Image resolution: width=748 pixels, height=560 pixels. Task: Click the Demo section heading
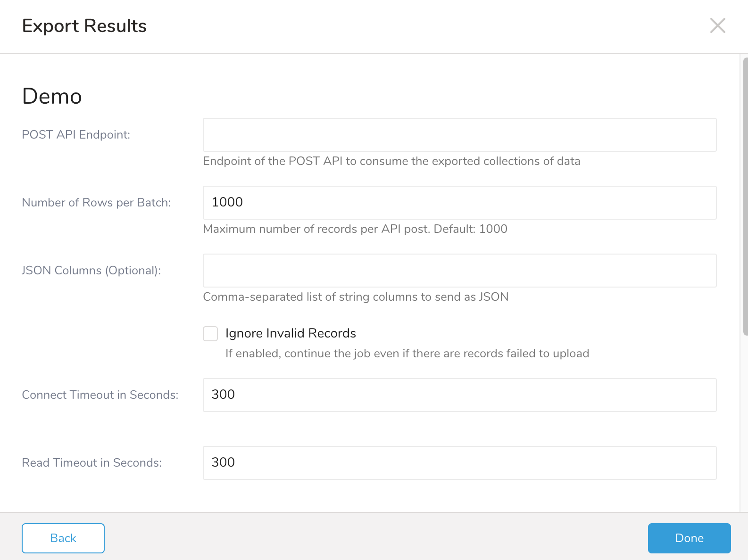coord(52,96)
